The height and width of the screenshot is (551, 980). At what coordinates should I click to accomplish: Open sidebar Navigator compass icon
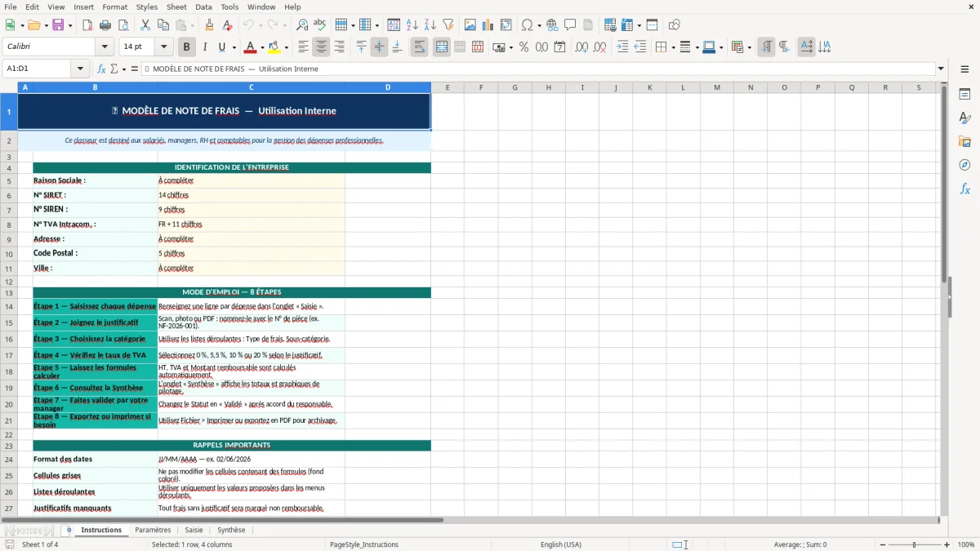(964, 165)
